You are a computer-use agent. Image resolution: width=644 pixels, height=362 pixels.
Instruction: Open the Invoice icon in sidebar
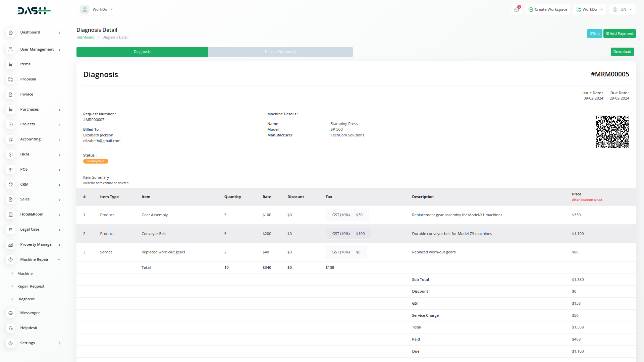pos(11,95)
